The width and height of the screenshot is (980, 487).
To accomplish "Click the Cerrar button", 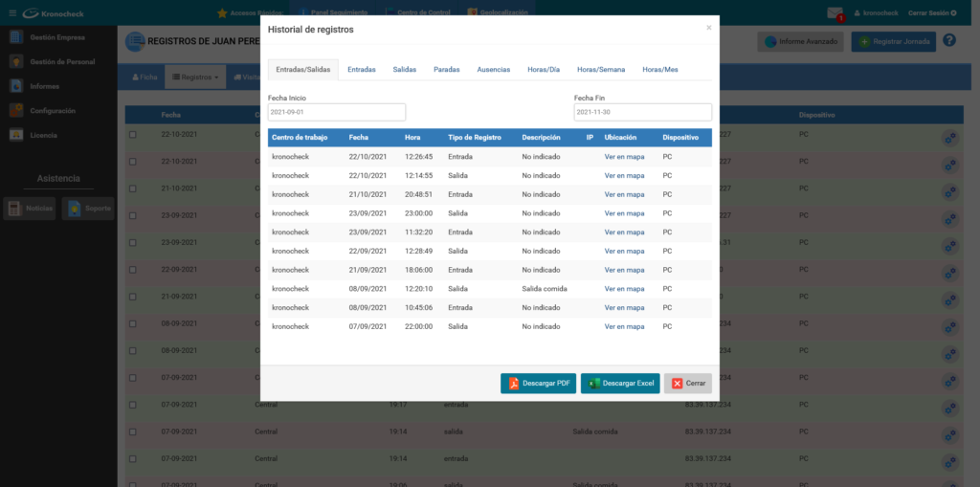I will 687,384.
